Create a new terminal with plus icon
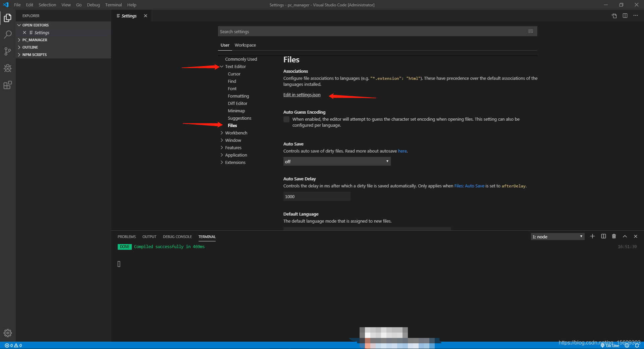Image resolution: width=644 pixels, height=349 pixels. pyautogui.click(x=593, y=236)
